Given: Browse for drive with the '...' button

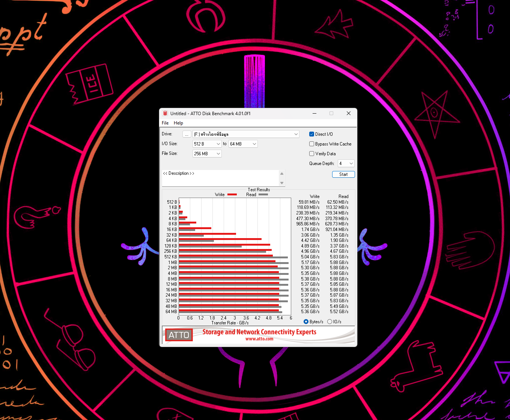Looking at the screenshot, I should tap(187, 134).
